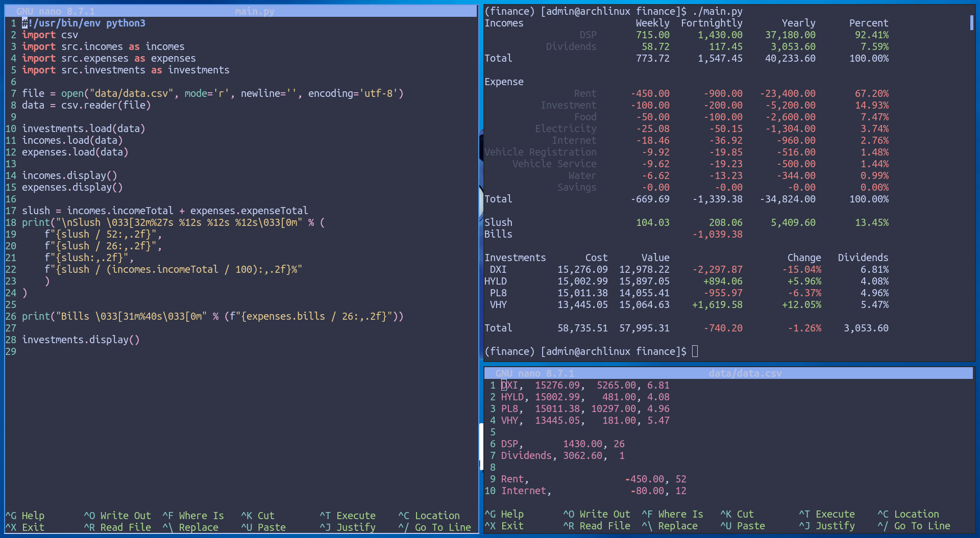This screenshot has height=538, width=980.
Task: Click the data/data.csv filename in the nano title bar
Action: 745,373
